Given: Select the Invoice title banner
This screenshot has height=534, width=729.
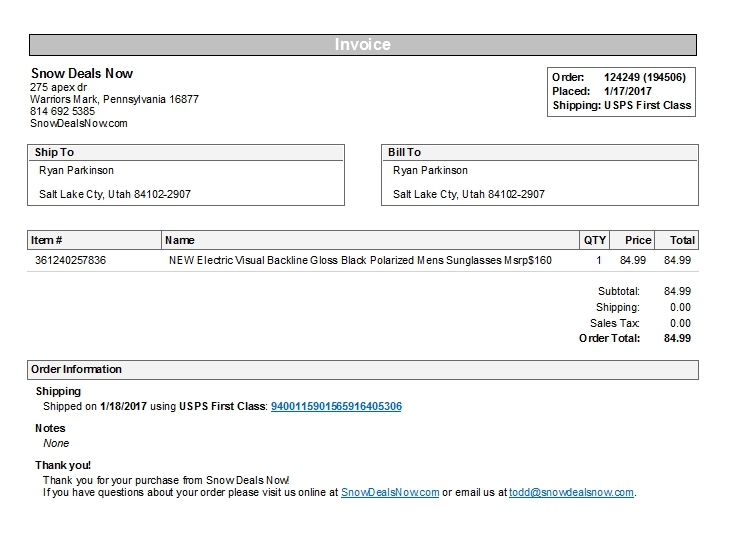Looking at the screenshot, I should 363,45.
